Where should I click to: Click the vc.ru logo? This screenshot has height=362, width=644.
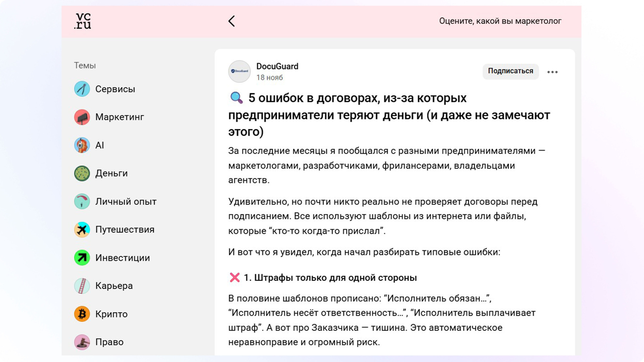(x=82, y=21)
